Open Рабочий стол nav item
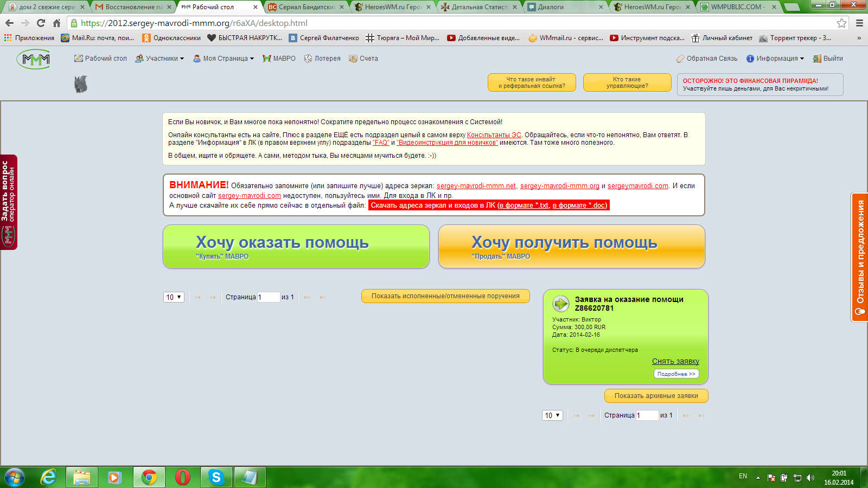868x488 pixels. pos(101,59)
